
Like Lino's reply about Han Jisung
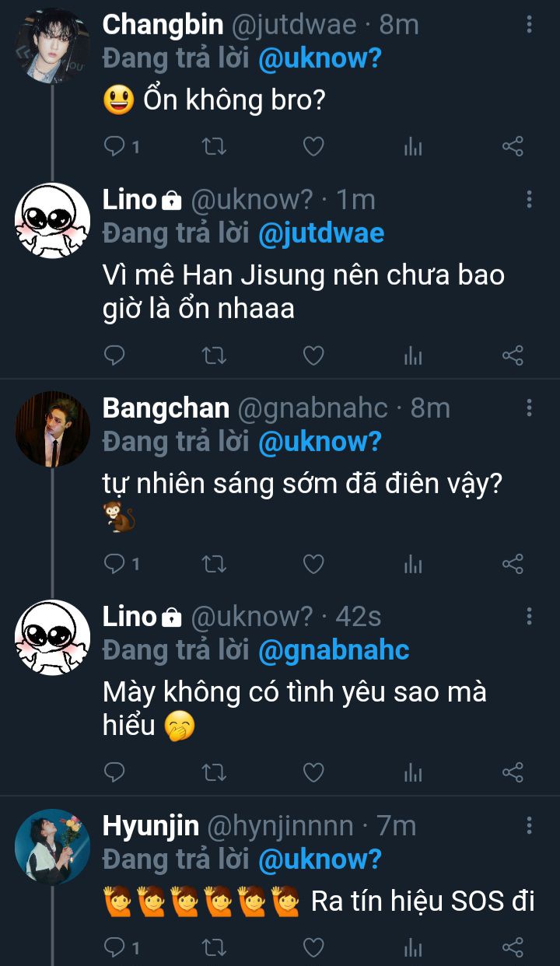click(313, 356)
